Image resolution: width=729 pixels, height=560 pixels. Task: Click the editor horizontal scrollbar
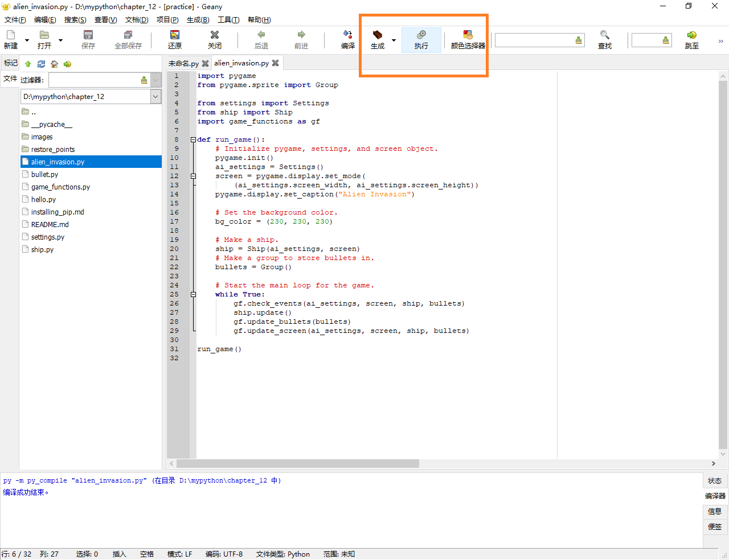298,463
